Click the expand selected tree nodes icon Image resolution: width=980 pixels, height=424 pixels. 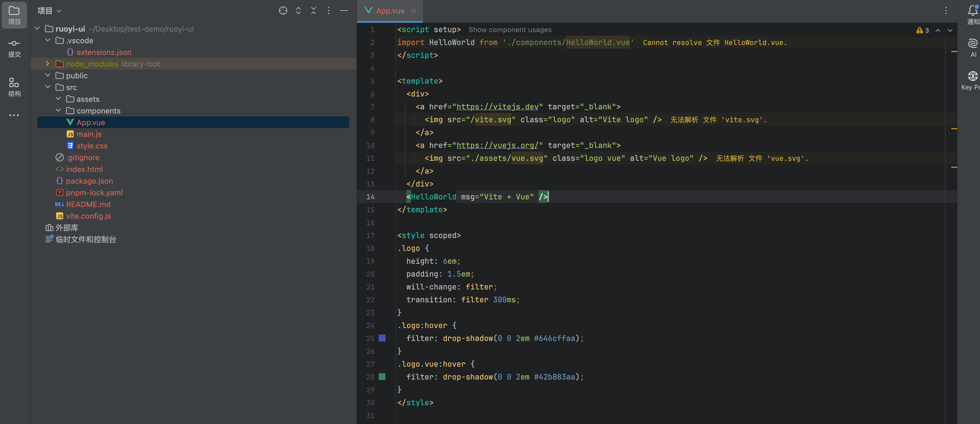pos(298,11)
